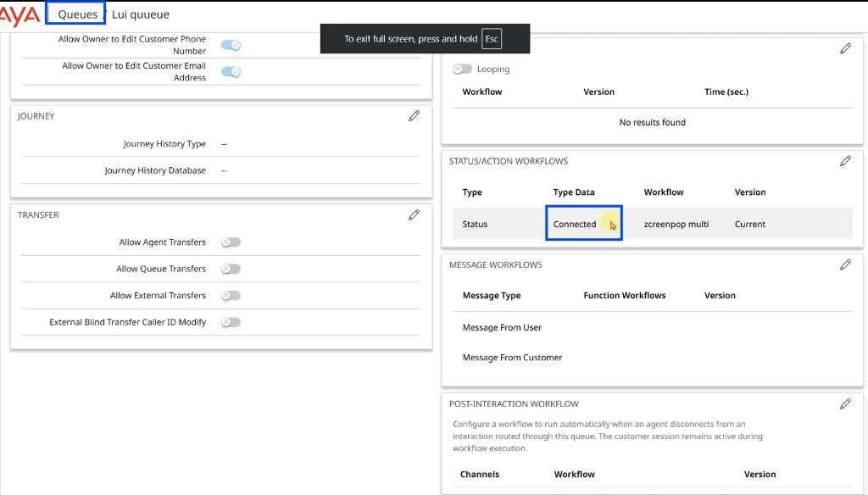Click the JOURNEY section title
The height and width of the screenshot is (495, 868).
(x=36, y=116)
